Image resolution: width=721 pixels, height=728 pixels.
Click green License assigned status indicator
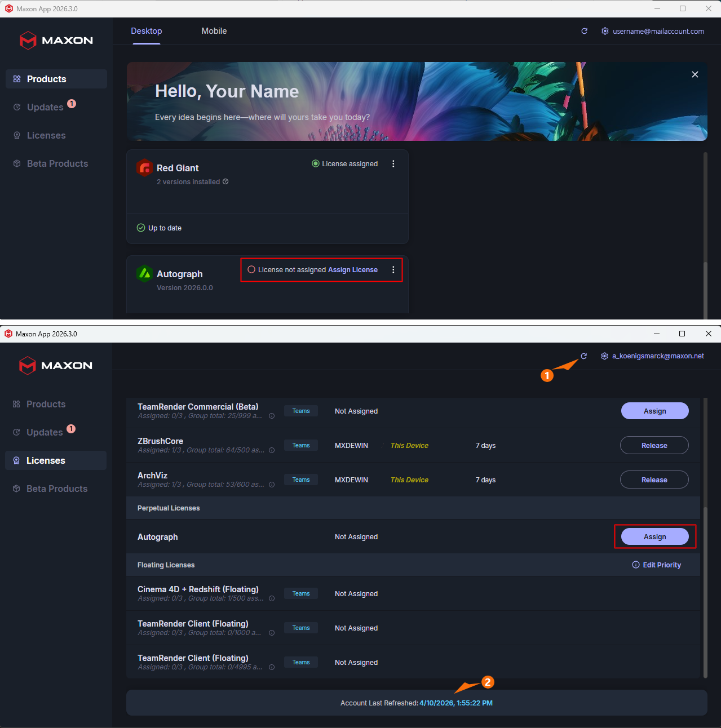tap(316, 163)
